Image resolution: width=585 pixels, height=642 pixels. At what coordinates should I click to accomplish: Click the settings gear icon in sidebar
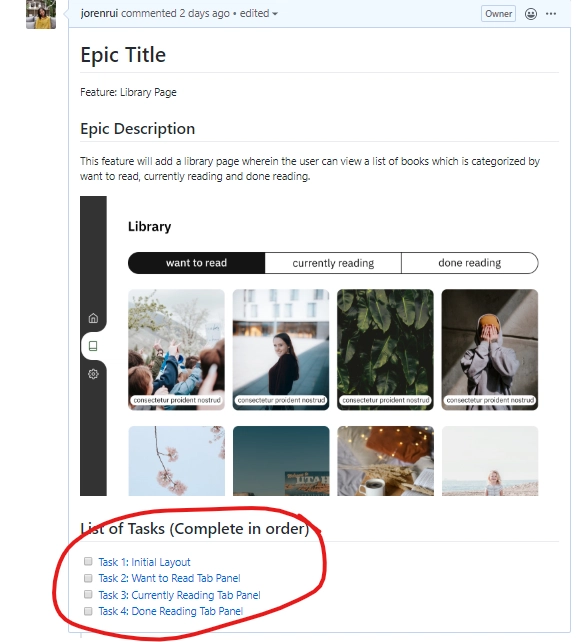coord(93,374)
